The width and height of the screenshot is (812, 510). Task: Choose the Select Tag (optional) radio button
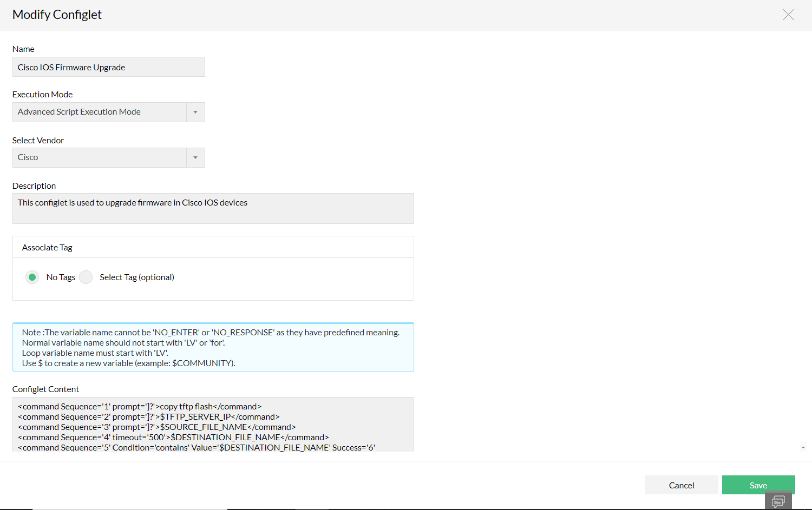click(x=86, y=277)
